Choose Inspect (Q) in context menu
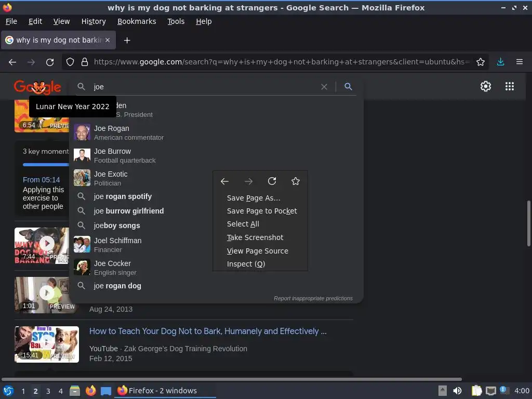532x399 pixels. [260, 264]
